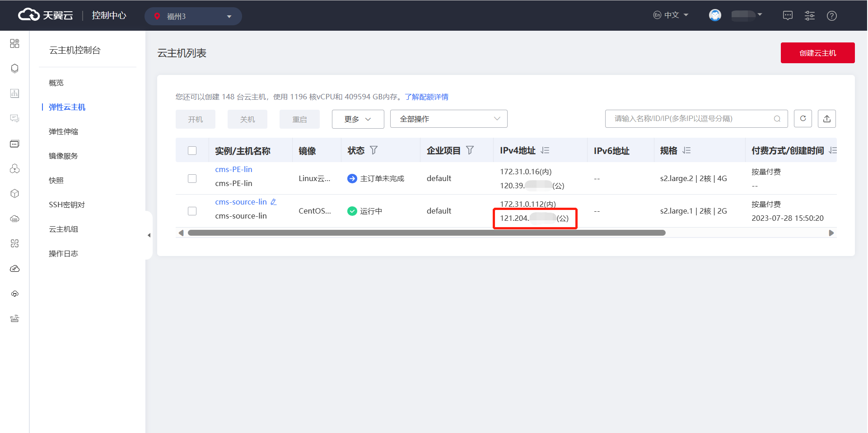Open 云主机组 in the sidebar

click(x=63, y=229)
